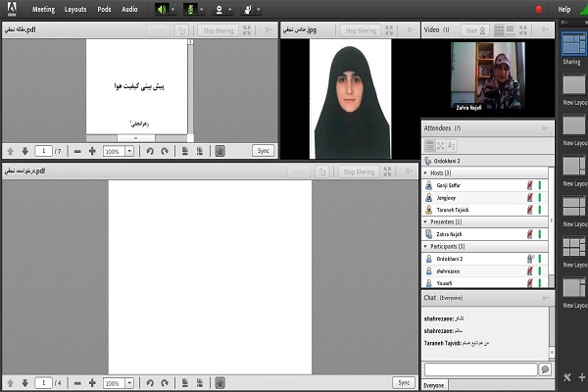The width and height of the screenshot is (588, 392).
Task: Rotate right in top pdf pod
Action: (x=165, y=151)
